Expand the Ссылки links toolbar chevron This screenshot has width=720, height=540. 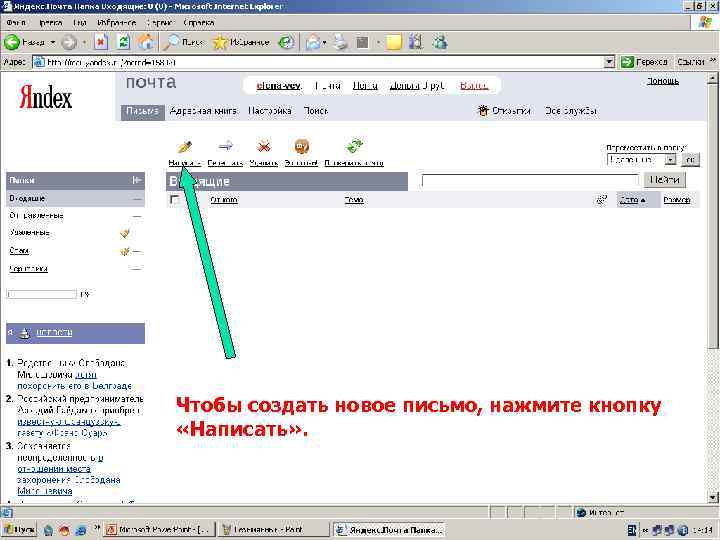713,61
